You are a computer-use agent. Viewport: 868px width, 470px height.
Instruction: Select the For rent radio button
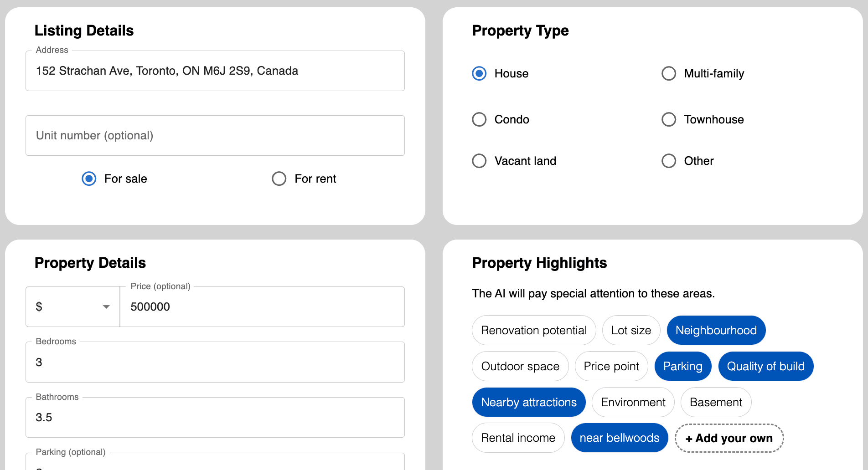(279, 179)
